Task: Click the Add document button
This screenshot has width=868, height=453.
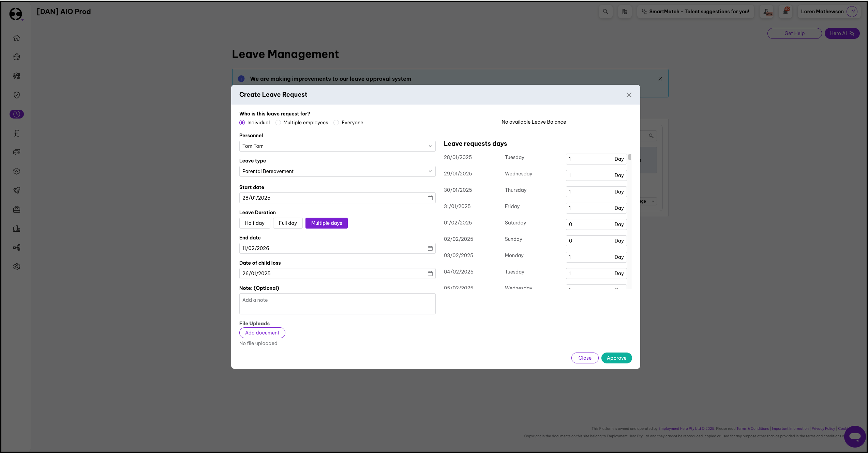Action: (x=262, y=333)
